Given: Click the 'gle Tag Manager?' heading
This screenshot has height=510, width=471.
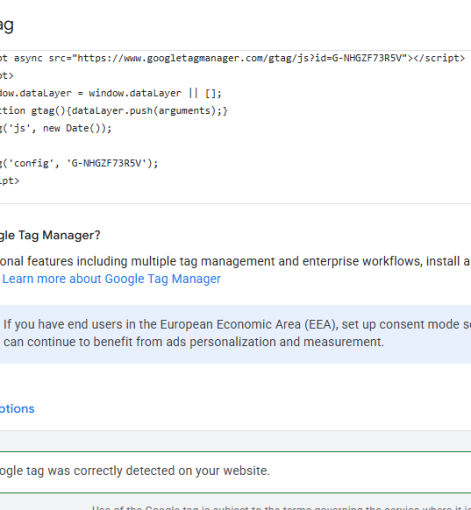Looking at the screenshot, I should pyautogui.click(x=50, y=235).
